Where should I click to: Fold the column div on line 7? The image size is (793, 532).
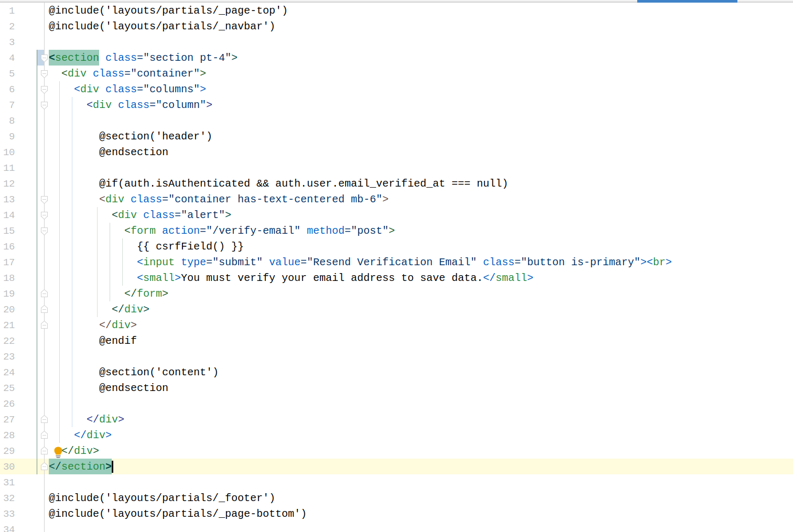pyautogui.click(x=44, y=105)
